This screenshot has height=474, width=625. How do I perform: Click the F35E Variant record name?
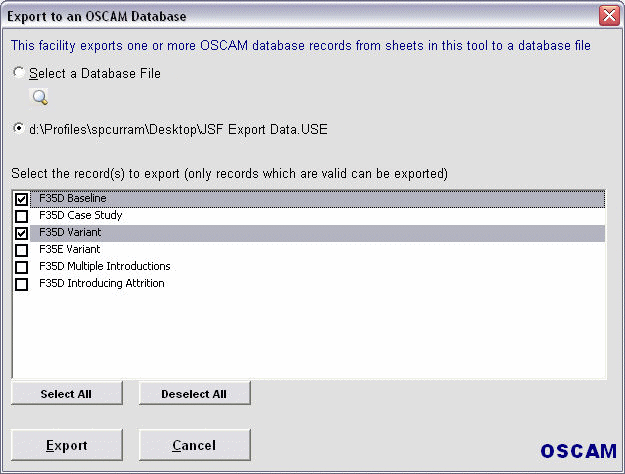pyautogui.click(x=70, y=249)
